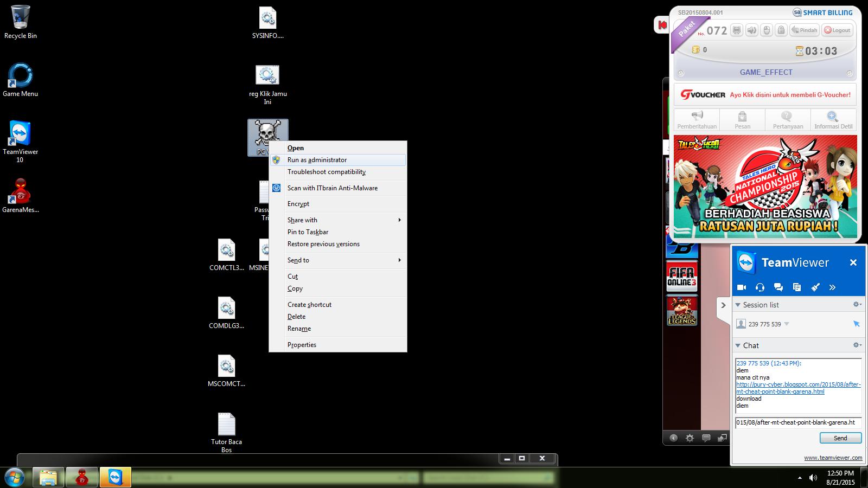Click the file box icon in TeamViewer
The width and height of the screenshot is (868, 488).
(x=797, y=287)
